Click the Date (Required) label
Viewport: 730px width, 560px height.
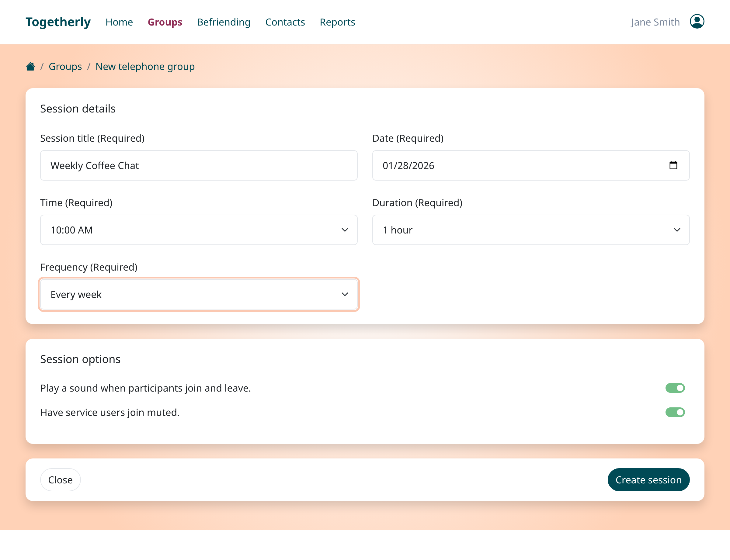pyautogui.click(x=408, y=138)
